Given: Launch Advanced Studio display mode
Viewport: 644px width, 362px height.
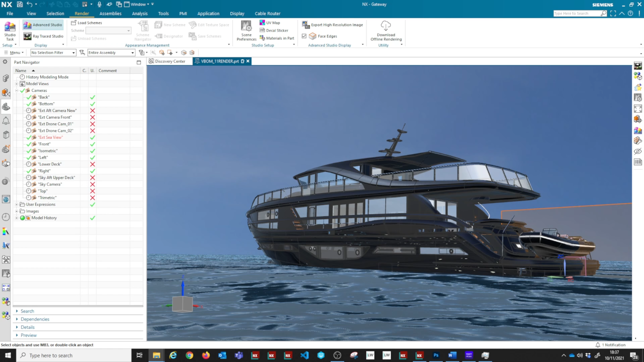Looking at the screenshot, I should (x=42, y=24).
